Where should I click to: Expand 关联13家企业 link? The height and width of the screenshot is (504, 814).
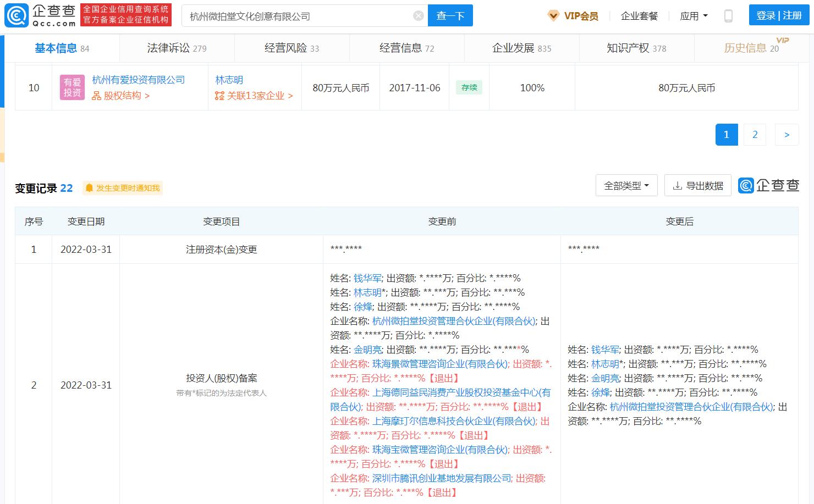[254, 96]
